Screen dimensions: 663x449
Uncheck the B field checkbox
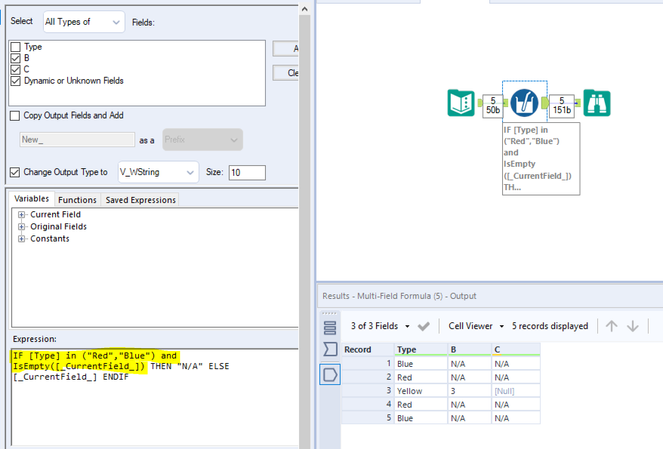click(x=16, y=58)
